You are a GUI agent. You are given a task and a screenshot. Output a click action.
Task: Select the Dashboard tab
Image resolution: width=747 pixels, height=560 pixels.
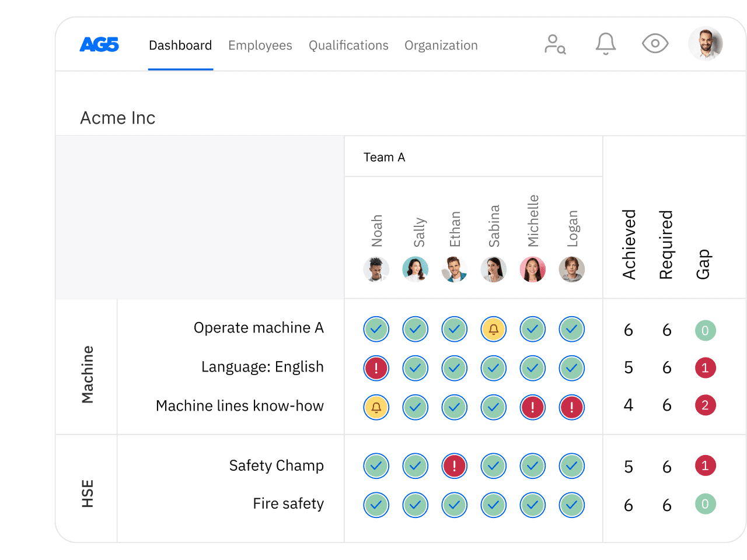(x=180, y=45)
